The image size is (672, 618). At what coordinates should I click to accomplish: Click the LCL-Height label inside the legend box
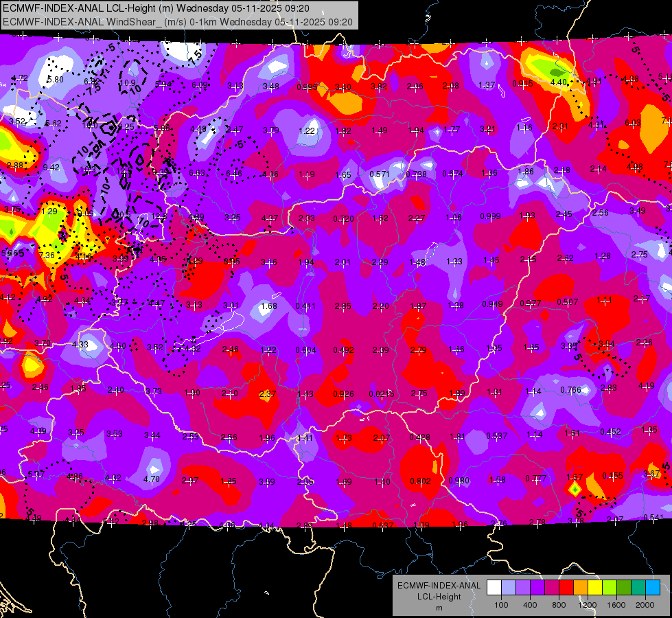coord(439,597)
